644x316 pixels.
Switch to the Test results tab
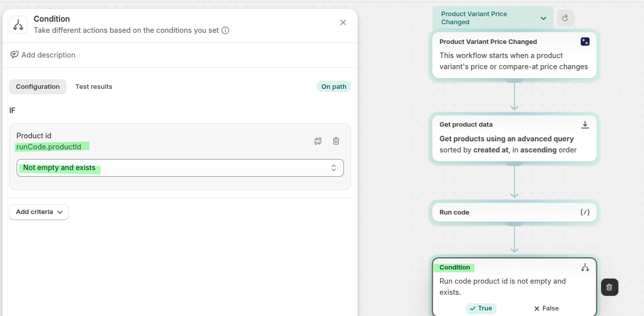[94, 87]
